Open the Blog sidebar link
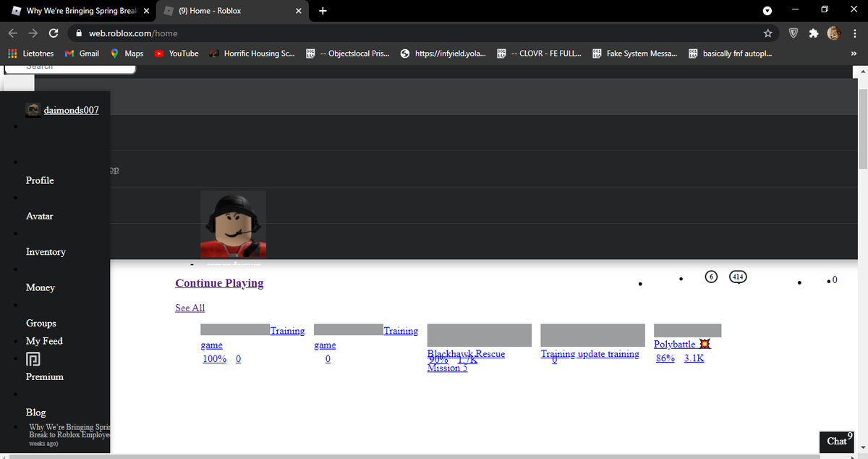The image size is (868, 459). 35,413
